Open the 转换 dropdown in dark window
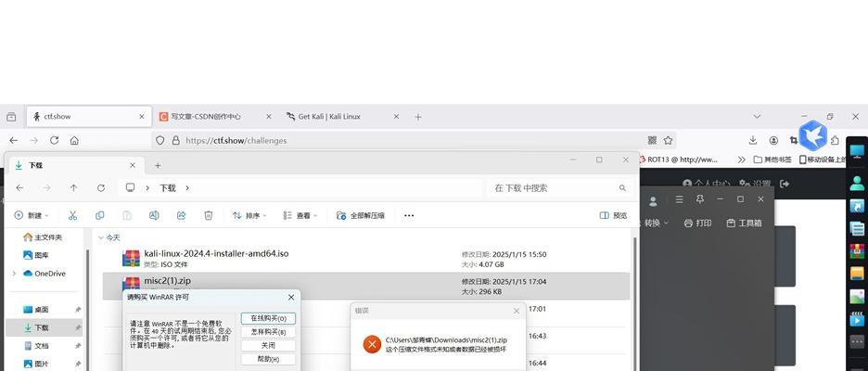 click(x=657, y=224)
